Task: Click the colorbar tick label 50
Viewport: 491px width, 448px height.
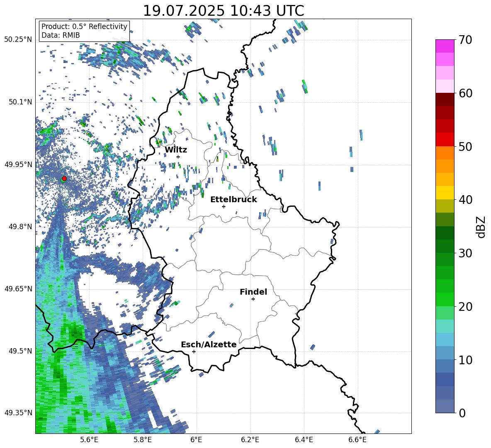Action: point(465,147)
